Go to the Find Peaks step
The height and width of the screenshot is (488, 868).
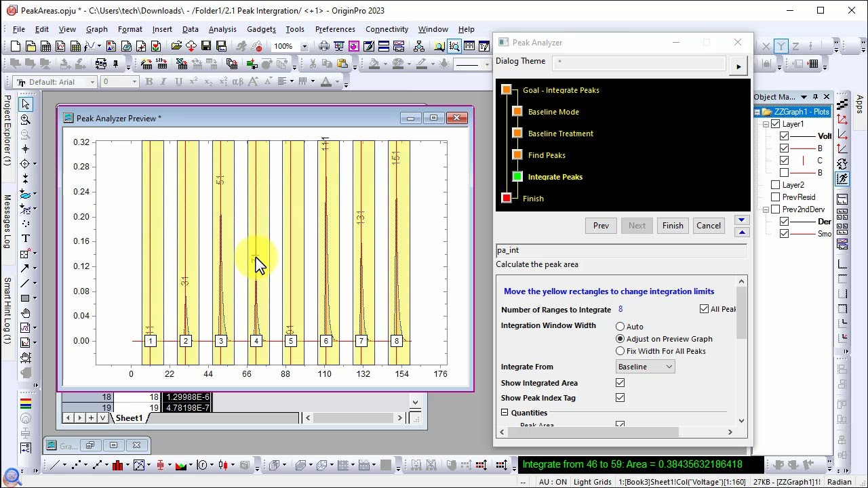pos(547,155)
